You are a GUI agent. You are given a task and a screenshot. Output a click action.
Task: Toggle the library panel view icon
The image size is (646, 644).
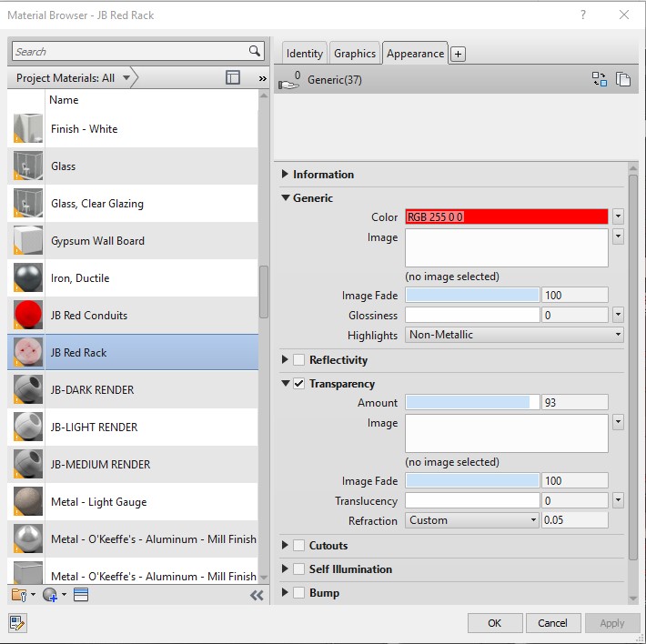(233, 77)
